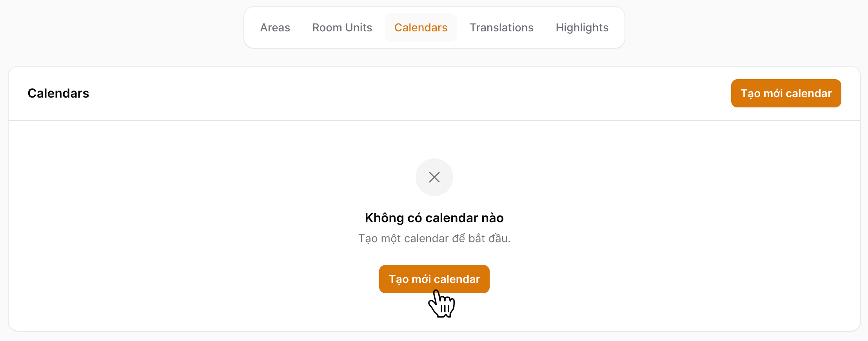
Task: Create a calendar from the empty-state button
Action: (434, 279)
